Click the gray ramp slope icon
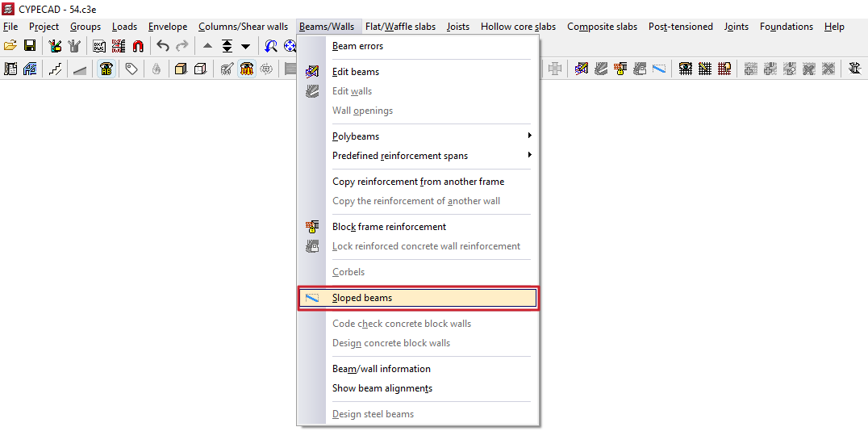 click(x=80, y=69)
